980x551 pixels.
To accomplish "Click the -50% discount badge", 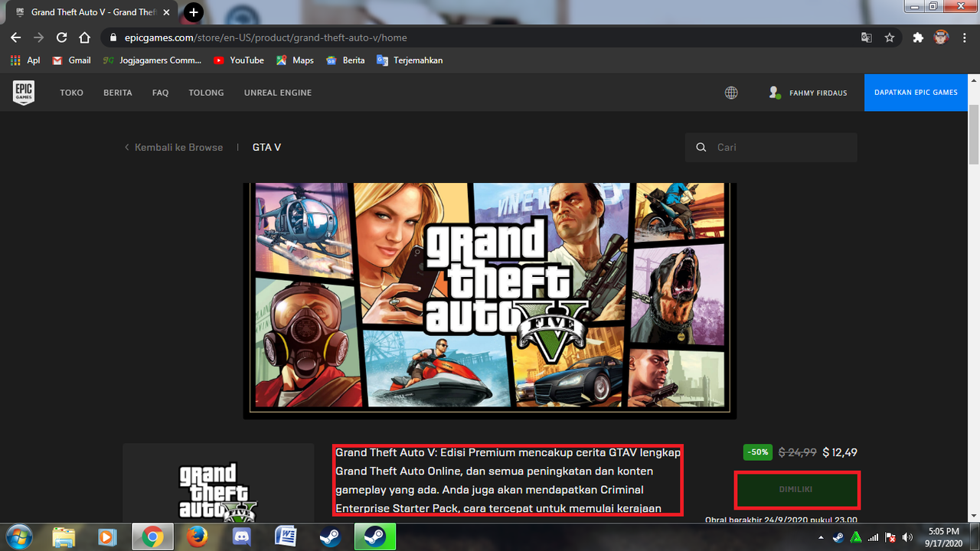I will 758,452.
